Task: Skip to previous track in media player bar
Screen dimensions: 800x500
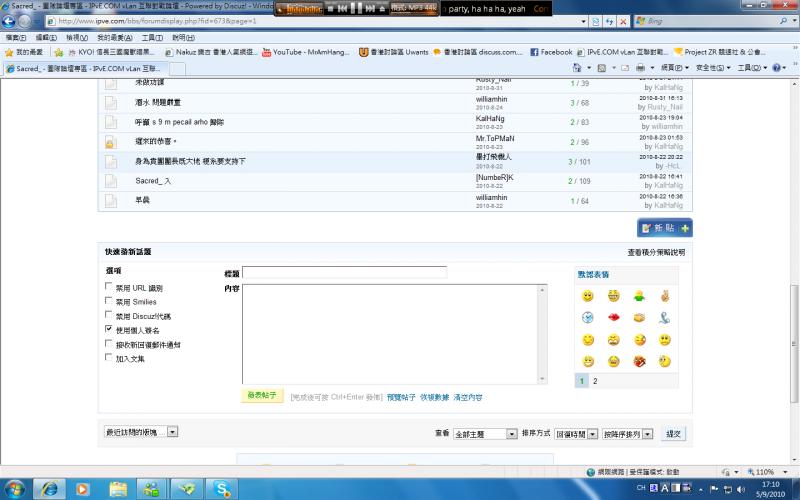Action: (x=343, y=9)
